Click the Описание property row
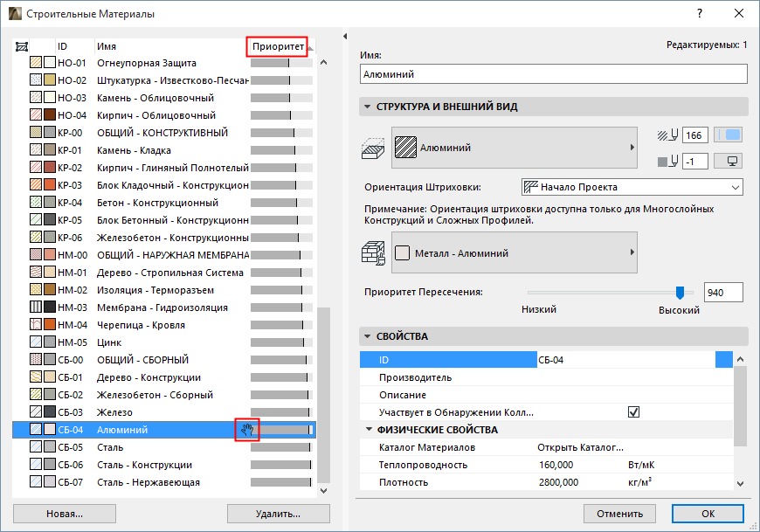Image resolution: width=760 pixels, height=532 pixels. pos(546,394)
